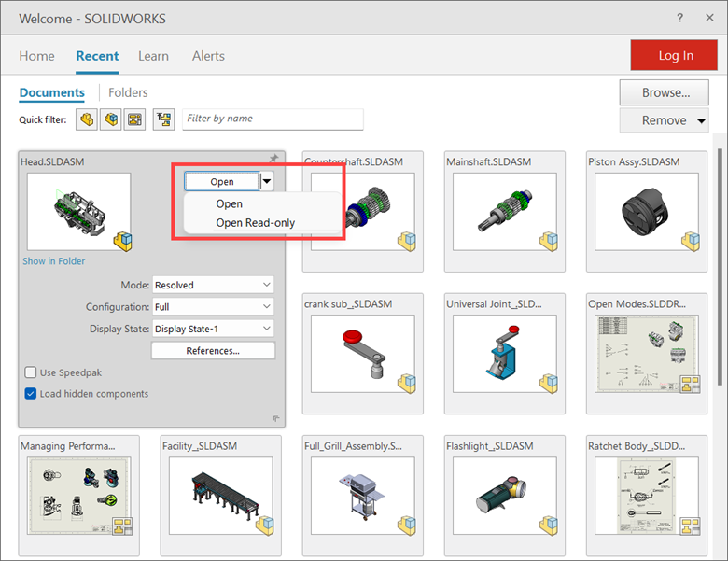
Task: Click the Flashlight_.SLDASM file name
Action: click(x=490, y=446)
